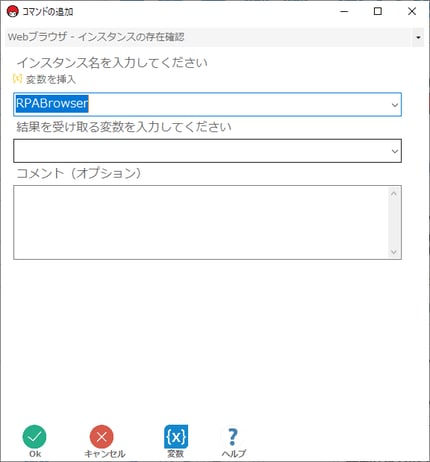Open the ヘルプ help question mark icon
Image resolution: width=430 pixels, height=462 pixels.
click(x=233, y=437)
